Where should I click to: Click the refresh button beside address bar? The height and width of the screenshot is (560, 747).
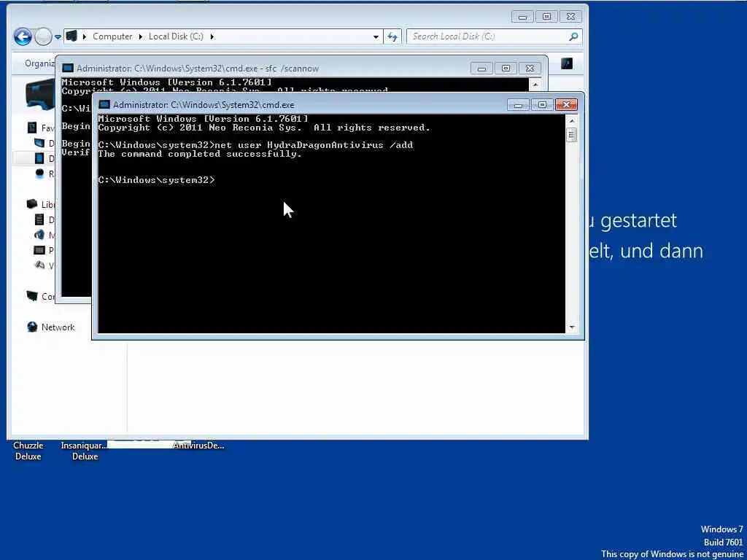coord(392,36)
